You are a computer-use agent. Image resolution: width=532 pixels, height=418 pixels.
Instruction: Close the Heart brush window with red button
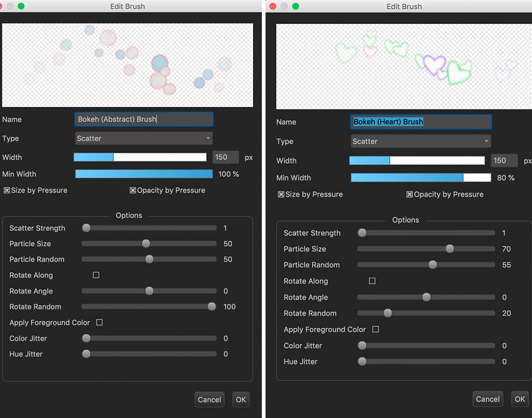tap(273, 6)
